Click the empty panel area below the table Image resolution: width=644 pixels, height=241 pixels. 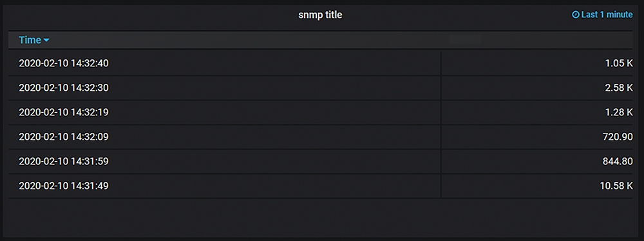pos(320,217)
